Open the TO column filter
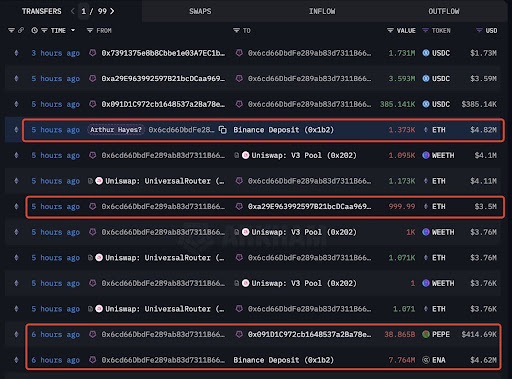This screenshot has width=512, height=379. 236,31
